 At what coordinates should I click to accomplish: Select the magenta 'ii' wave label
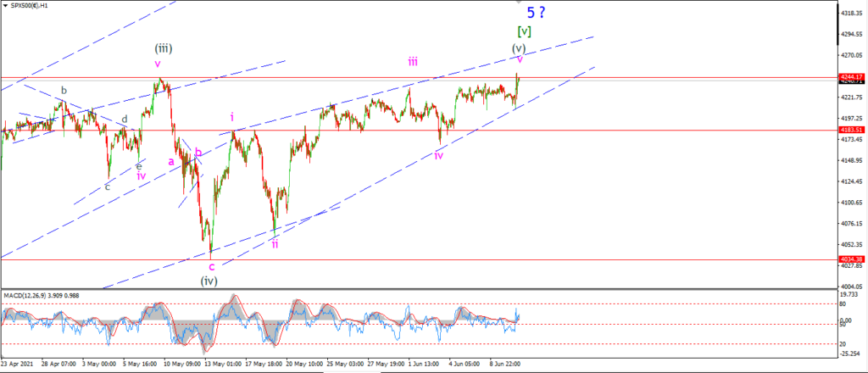(275, 244)
